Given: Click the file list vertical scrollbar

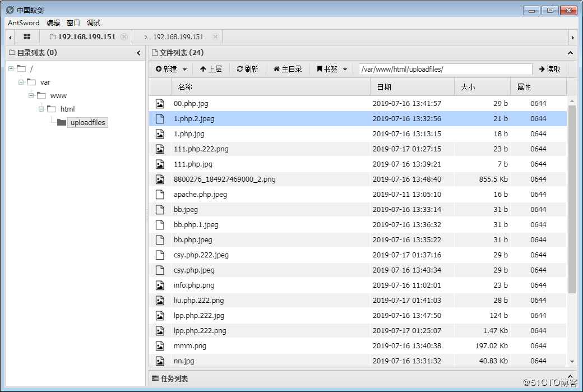Looking at the screenshot, I should [x=572, y=199].
